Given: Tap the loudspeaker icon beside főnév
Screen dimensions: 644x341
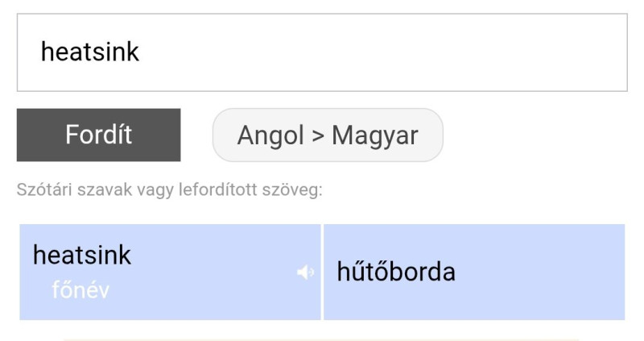Looking at the screenshot, I should (x=305, y=272).
